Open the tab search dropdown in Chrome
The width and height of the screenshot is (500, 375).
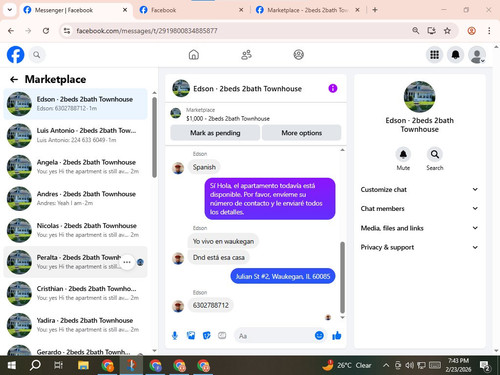coord(10,10)
